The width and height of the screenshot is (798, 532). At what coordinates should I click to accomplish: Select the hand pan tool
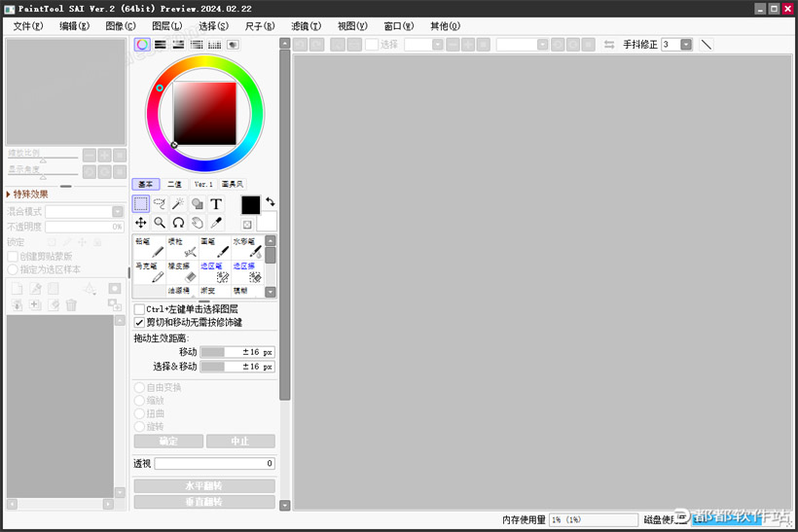click(x=197, y=223)
